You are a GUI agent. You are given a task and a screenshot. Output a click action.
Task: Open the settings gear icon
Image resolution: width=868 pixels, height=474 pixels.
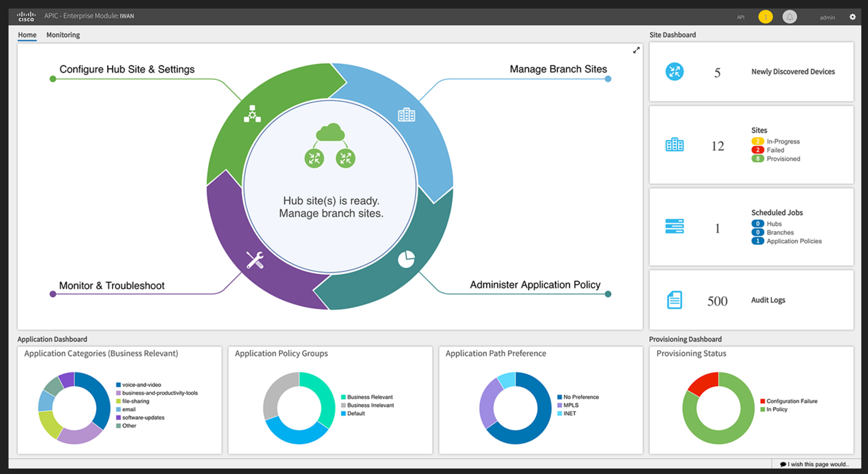coord(852,17)
